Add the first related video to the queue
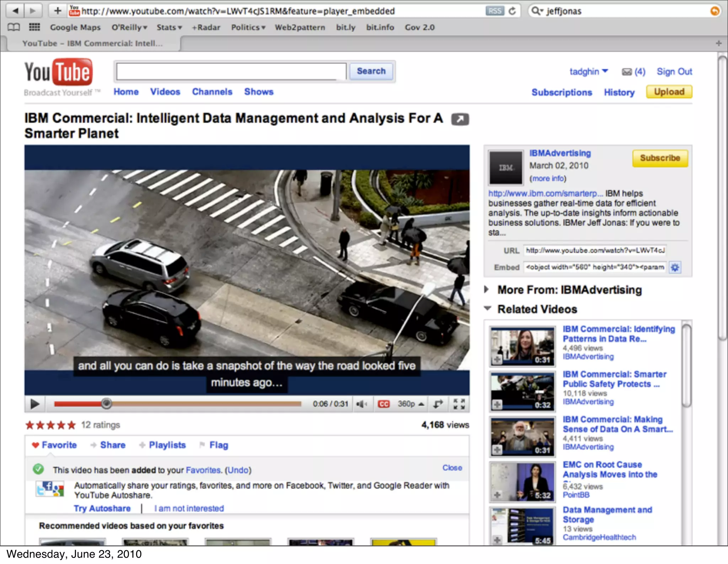 click(497, 360)
